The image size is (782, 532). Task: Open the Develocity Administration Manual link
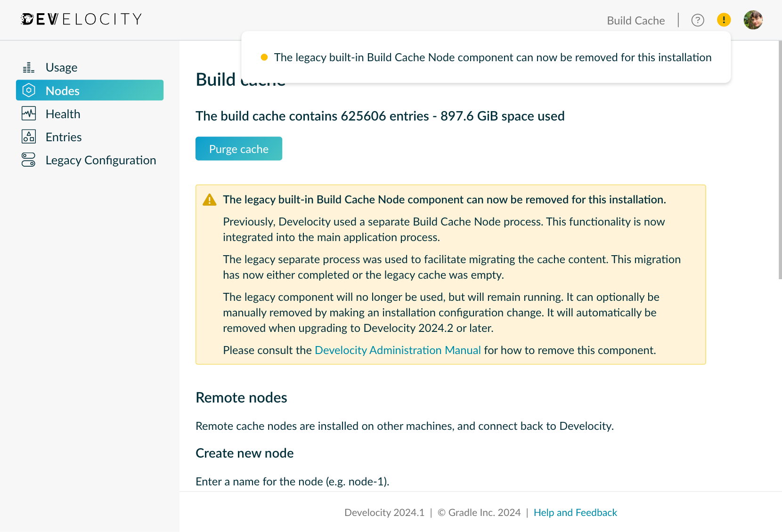click(398, 350)
